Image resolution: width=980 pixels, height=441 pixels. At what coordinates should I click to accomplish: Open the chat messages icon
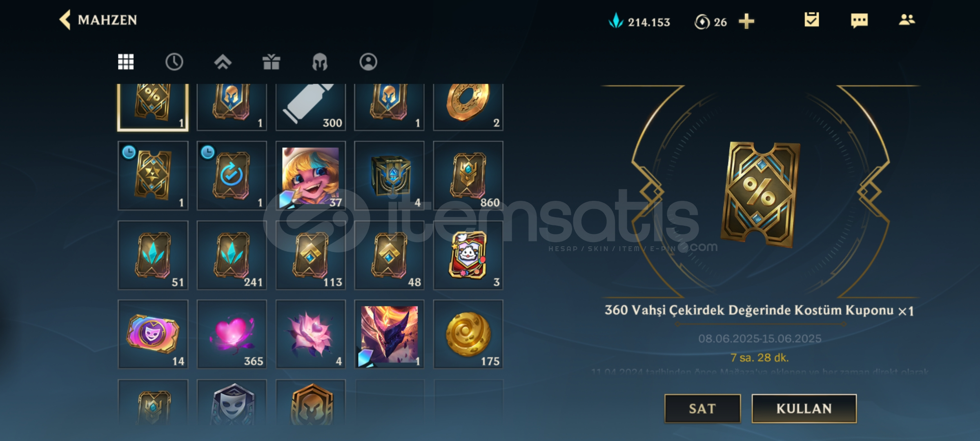859,20
